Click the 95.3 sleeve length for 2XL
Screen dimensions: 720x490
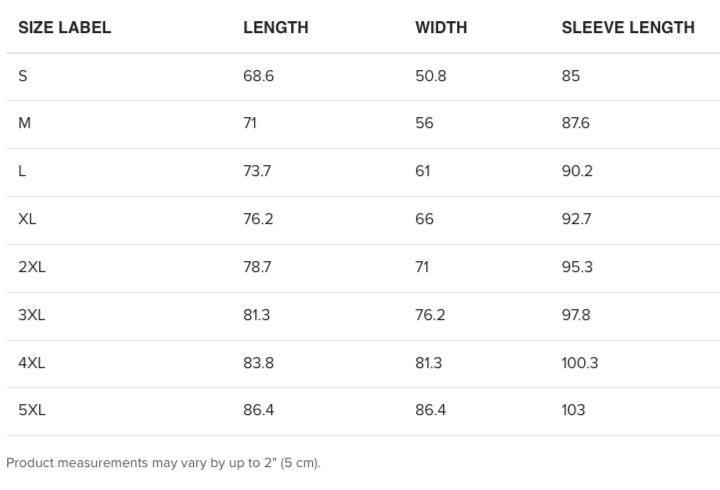(x=576, y=267)
